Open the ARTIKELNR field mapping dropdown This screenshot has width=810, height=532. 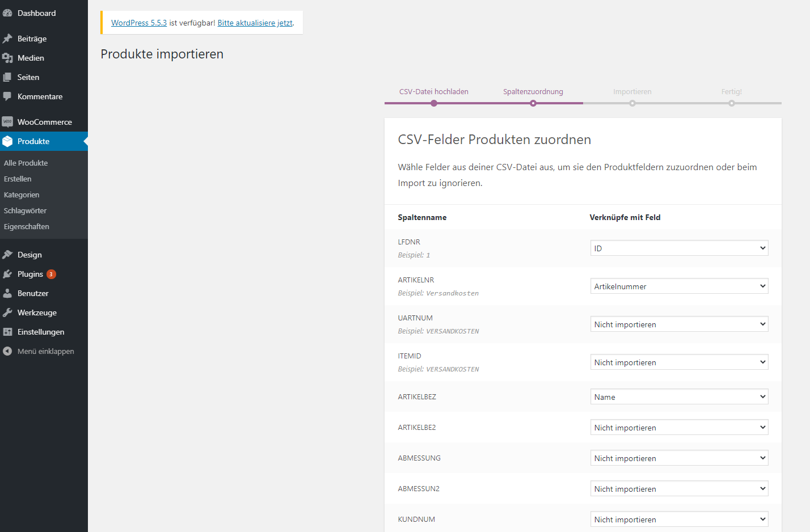point(679,286)
